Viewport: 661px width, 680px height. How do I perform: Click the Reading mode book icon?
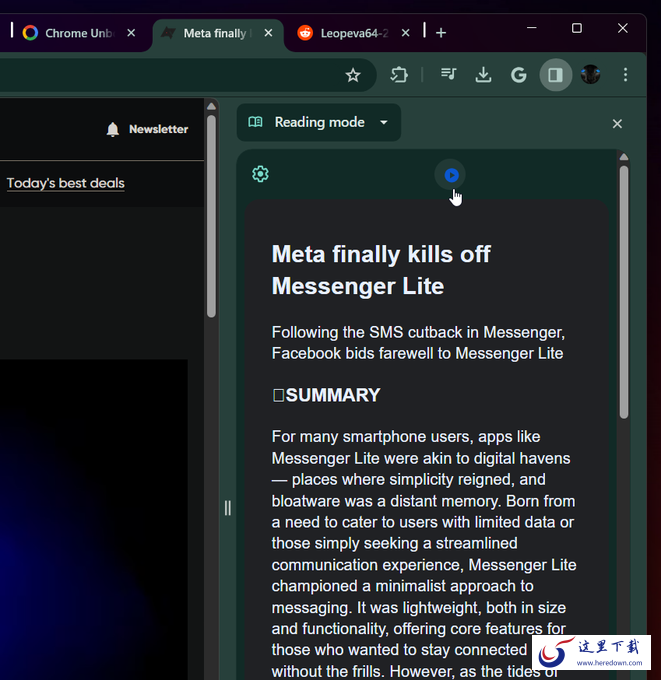pos(255,122)
